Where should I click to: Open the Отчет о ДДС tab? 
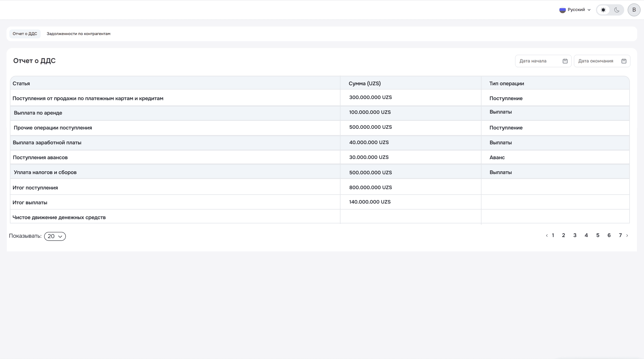click(x=25, y=34)
